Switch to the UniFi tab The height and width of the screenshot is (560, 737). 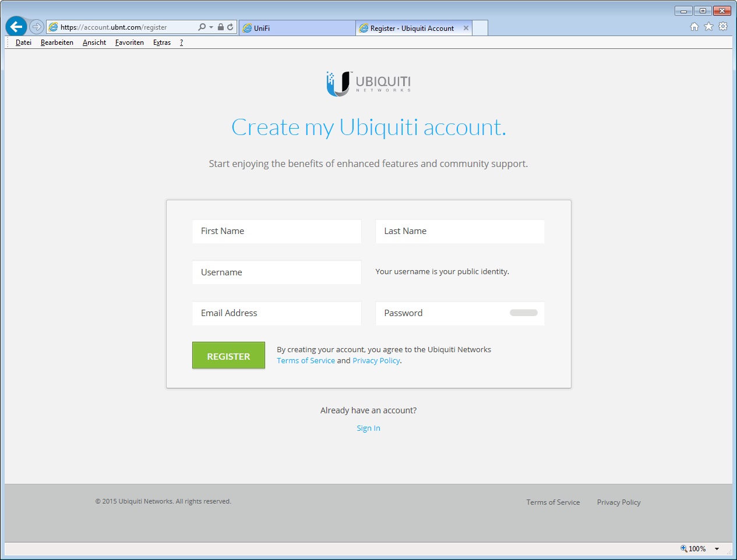(x=297, y=28)
